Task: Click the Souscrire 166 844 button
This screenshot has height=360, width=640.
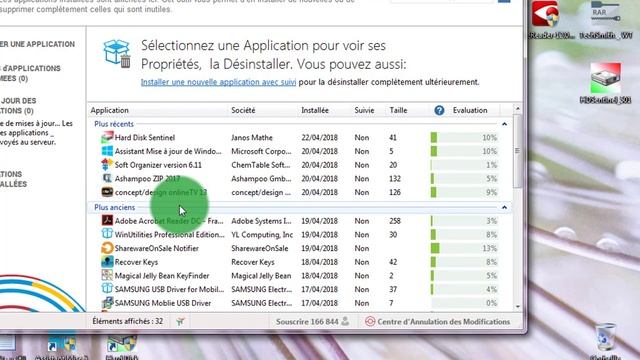Action: pyautogui.click(x=313, y=322)
